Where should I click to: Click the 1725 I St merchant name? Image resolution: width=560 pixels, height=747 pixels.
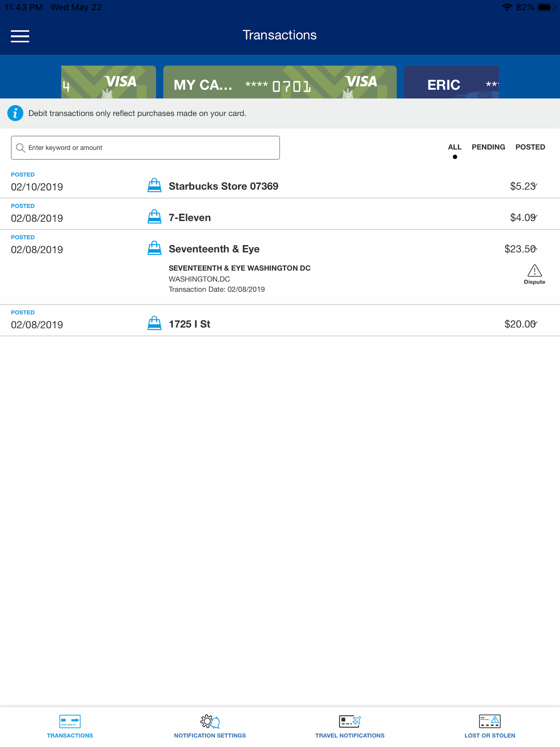coord(189,324)
